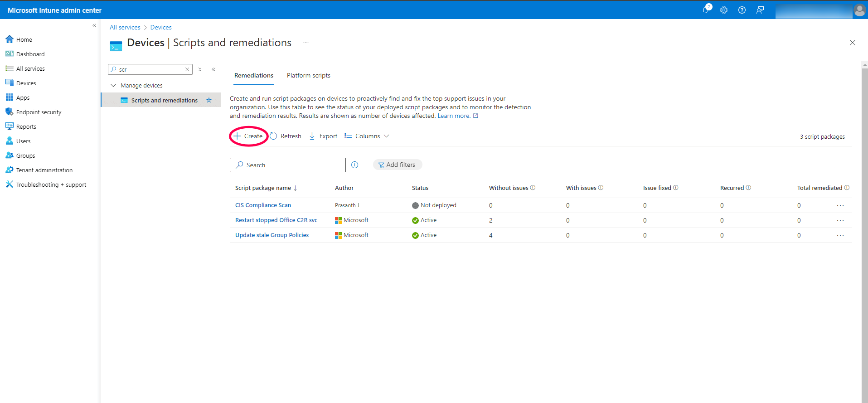Click the All services breadcrumb link

125,27
